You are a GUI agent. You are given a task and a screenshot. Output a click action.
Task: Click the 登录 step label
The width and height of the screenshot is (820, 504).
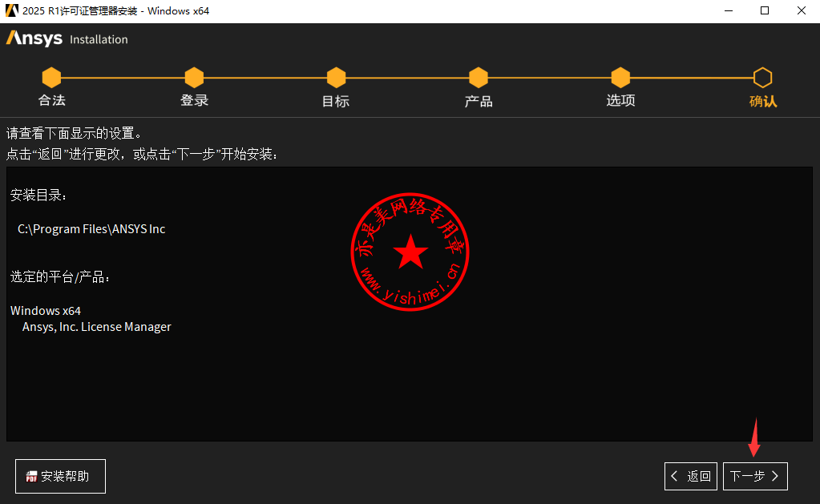click(194, 100)
